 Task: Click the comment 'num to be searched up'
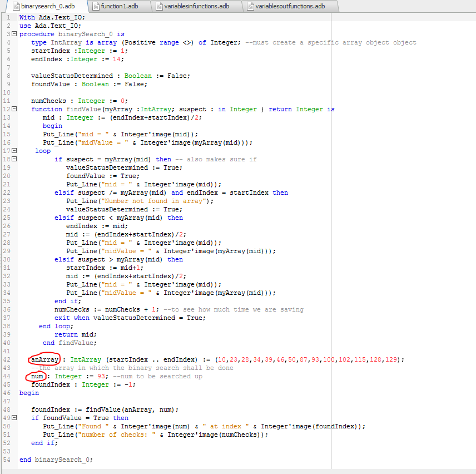pos(157,376)
